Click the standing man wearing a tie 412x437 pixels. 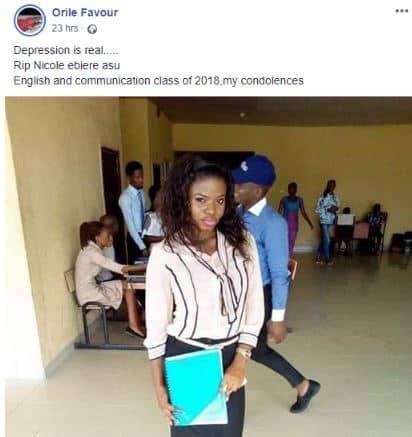pos(134,209)
